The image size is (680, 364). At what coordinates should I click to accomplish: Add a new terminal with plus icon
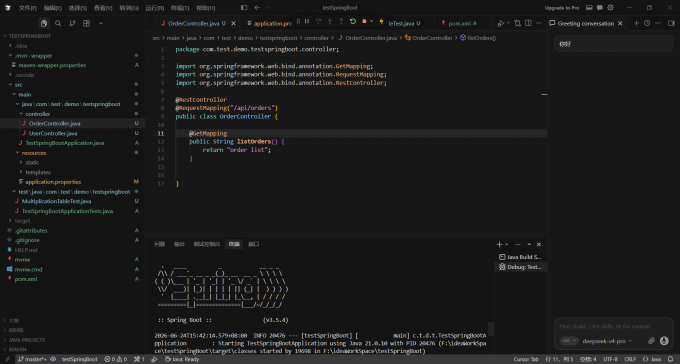click(x=499, y=244)
